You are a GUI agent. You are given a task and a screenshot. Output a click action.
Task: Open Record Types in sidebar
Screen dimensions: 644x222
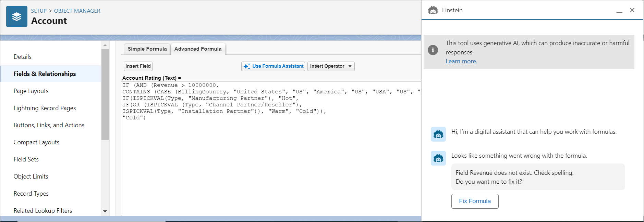(x=31, y=194)
